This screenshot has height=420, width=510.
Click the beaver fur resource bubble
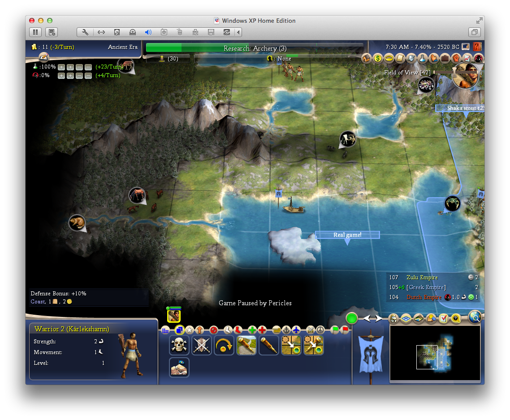[77, 223]
